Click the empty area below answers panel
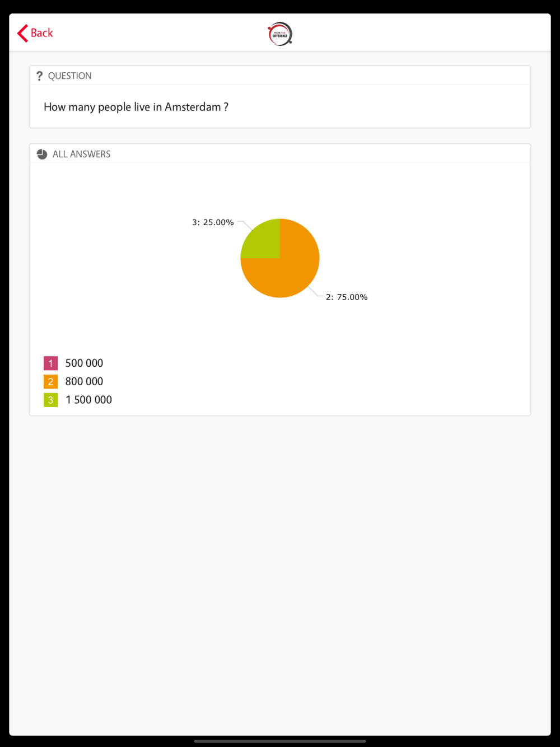 [x=280, y=574]
